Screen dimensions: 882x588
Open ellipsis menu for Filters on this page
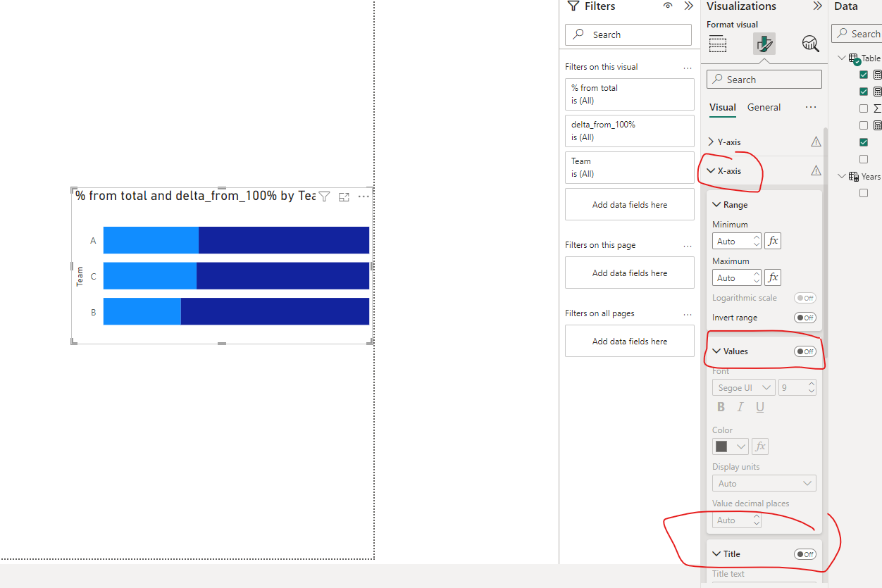click(688, 246)
